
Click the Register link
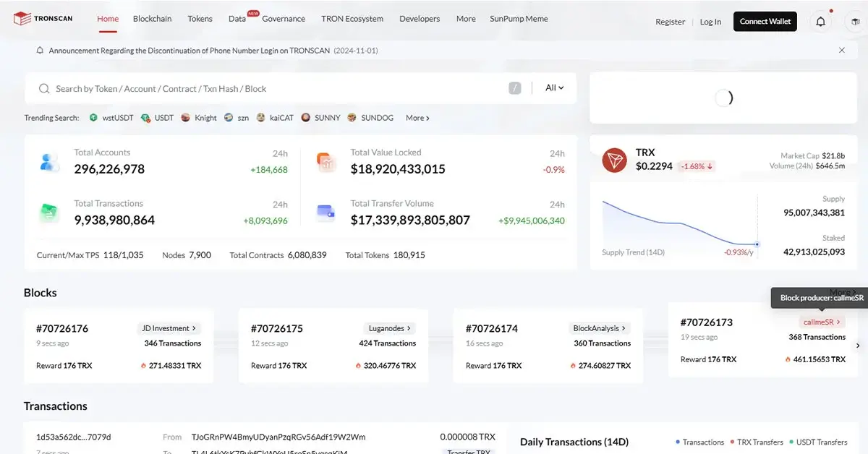pos(670,22)
